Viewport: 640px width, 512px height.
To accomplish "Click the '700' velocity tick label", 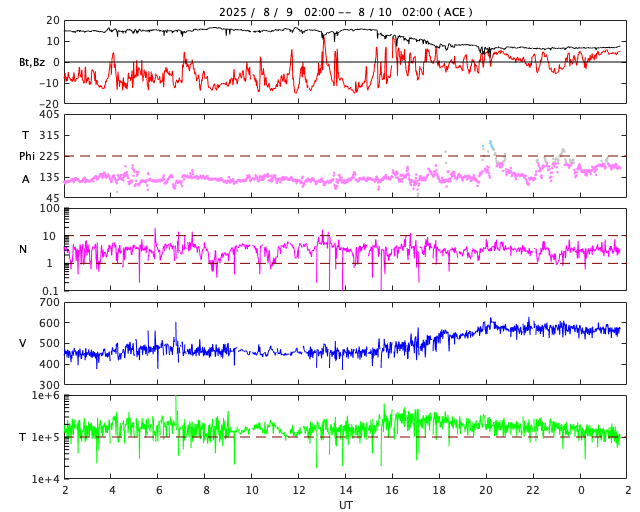I will pos(49,302).
